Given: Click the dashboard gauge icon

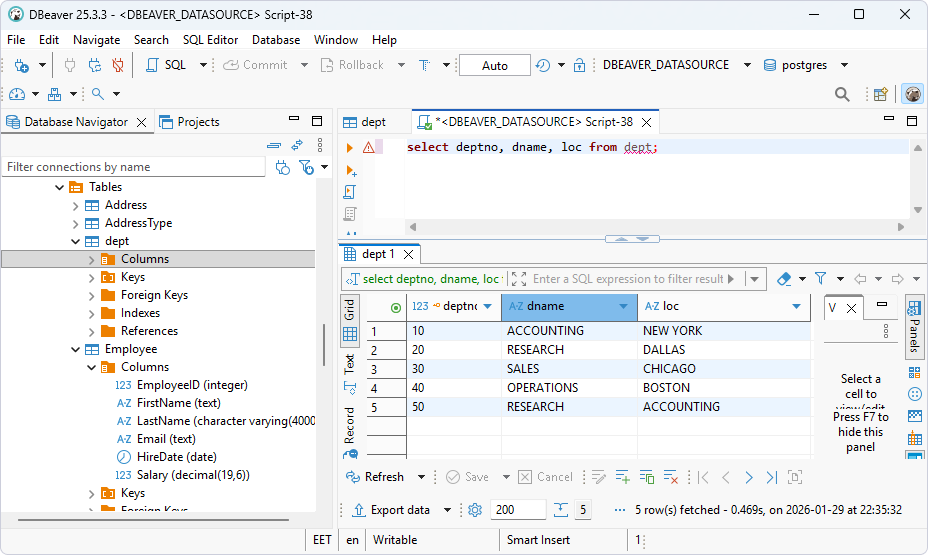Looking at the screenshot, I should [17, 94].
